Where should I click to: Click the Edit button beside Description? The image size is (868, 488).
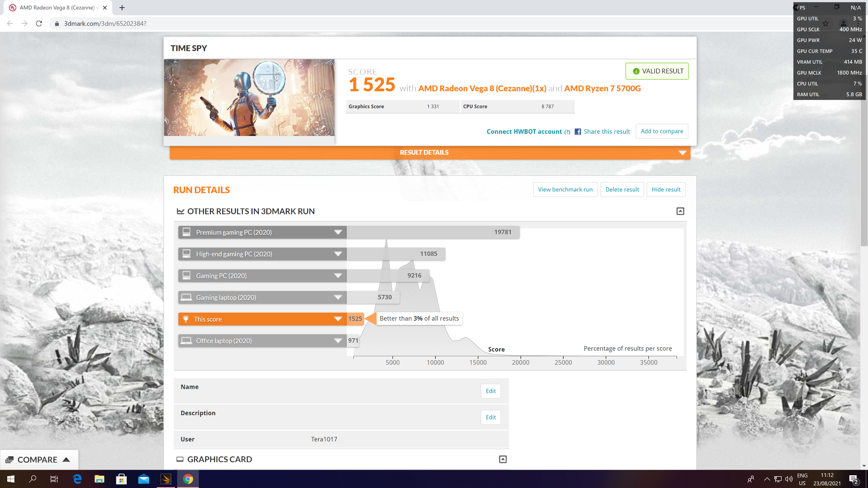[490, 417]
